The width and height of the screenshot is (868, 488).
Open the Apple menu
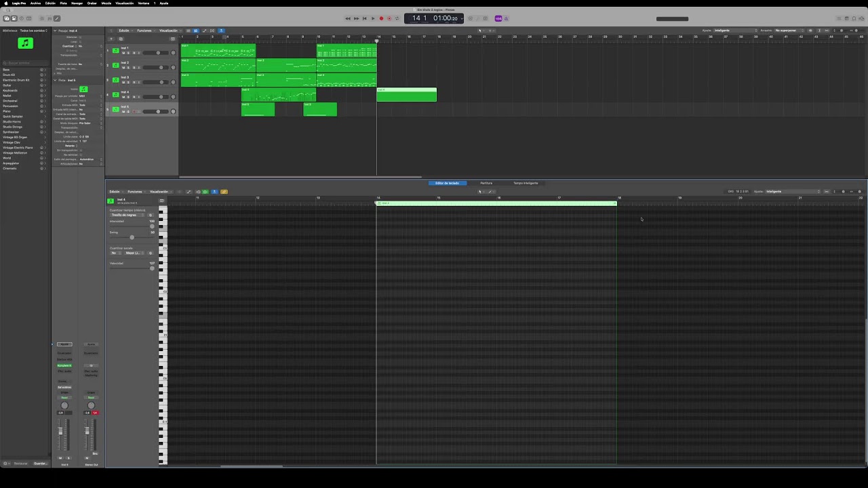[x=5, y=3]
